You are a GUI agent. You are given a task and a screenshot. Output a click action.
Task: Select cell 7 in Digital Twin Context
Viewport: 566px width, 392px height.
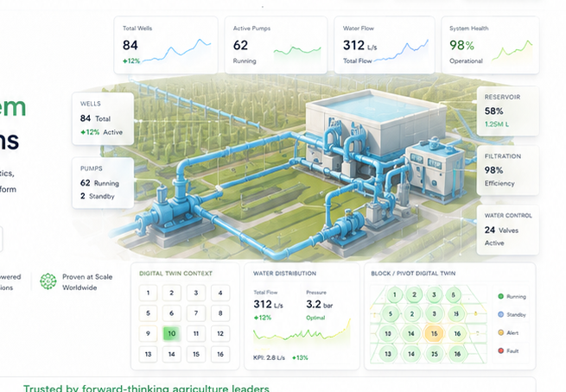click(x=196, y=313)
